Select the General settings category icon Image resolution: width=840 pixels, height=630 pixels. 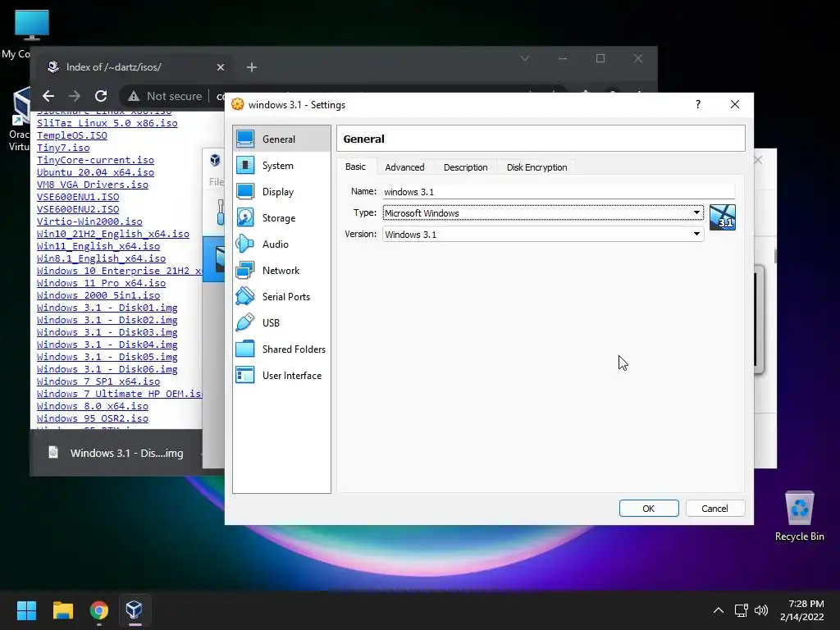(245, 139)
